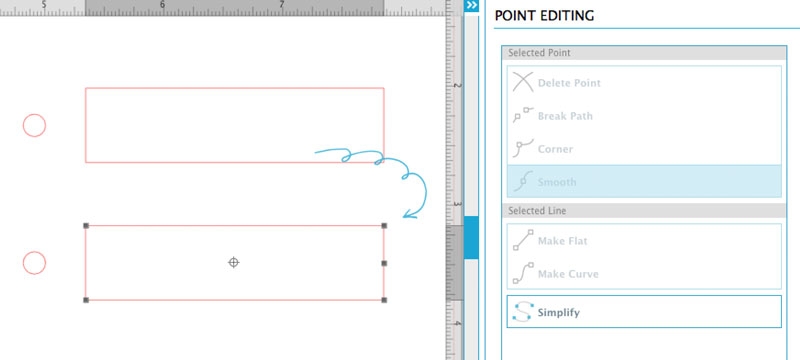This screenshot has width=800, height=360.
Task: Click the Break Path icon
Action: pyautogui.click(x=523, y=115)
